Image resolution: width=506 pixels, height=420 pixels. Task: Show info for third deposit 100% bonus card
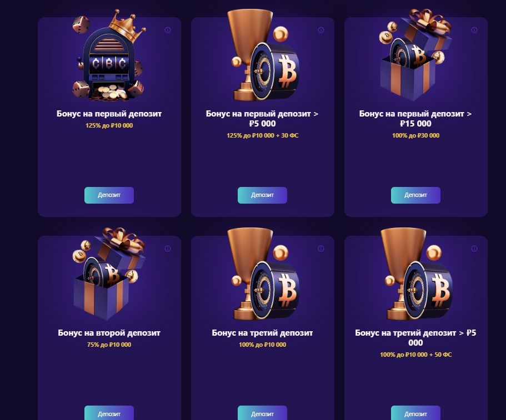(321, 249)
